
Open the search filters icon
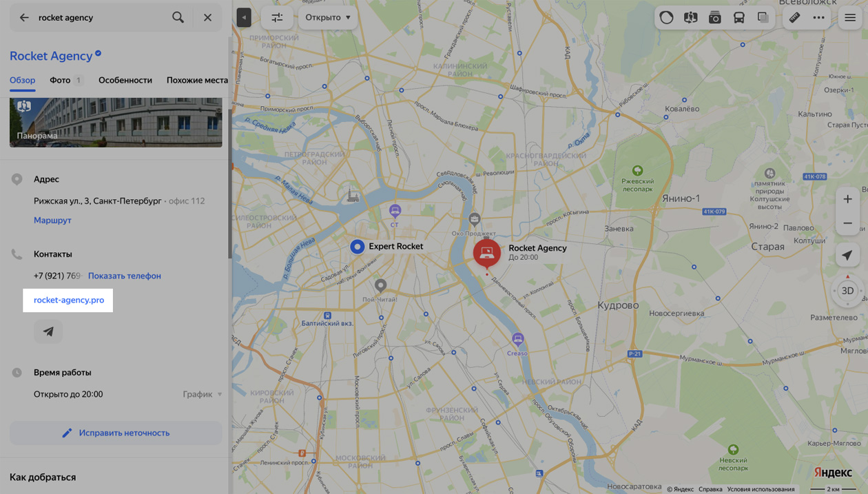click(x=277, y=17)
